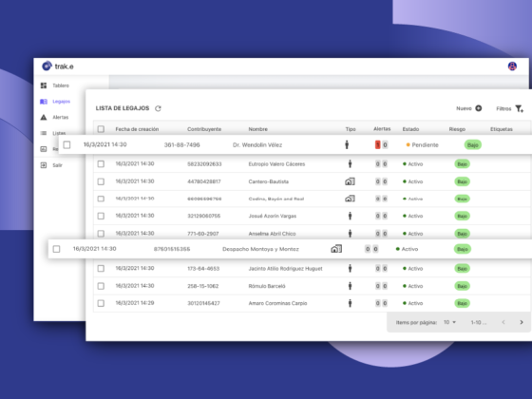The height and width of the screenshot is (399, 532).
Task: Select Salir in the sidebar
Action: click(x=57, y=165)
